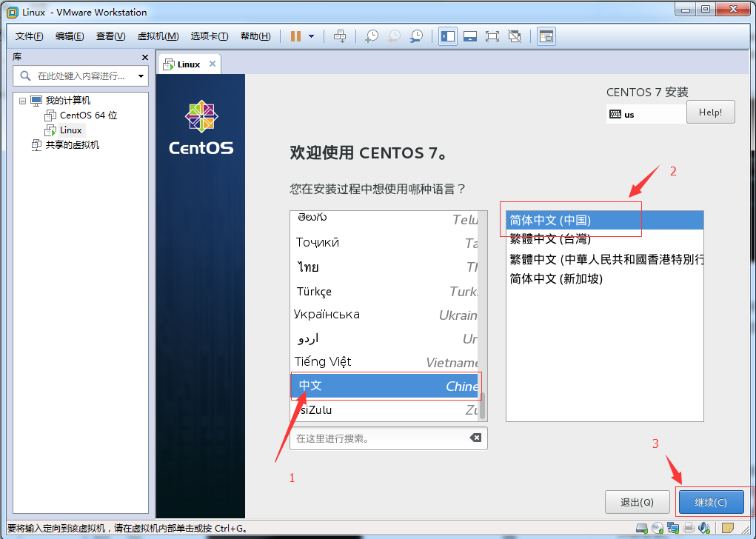
Task: Click the hard disk status bar icon
Action: tap(641, 529)
